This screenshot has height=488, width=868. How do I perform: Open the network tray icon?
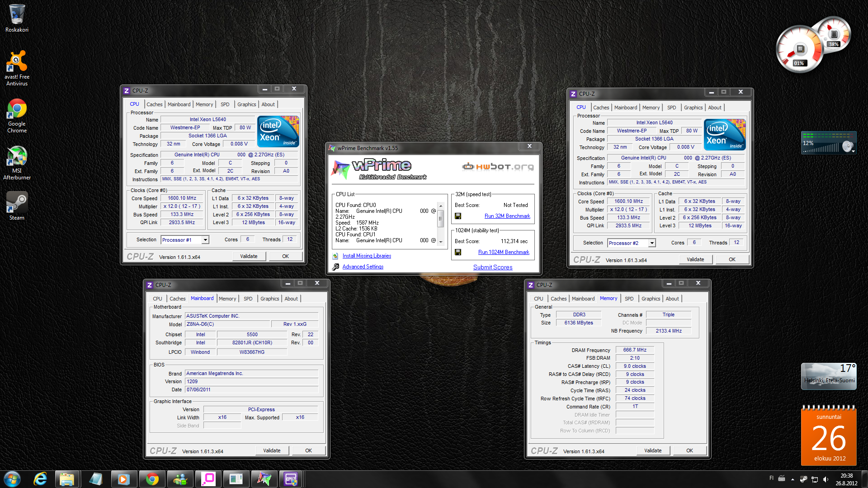pyautogui.click(x=815, y=479)
